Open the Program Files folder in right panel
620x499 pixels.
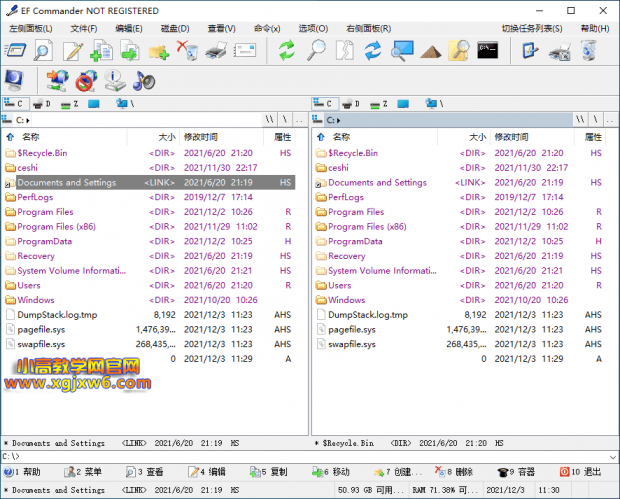(355, 212)
